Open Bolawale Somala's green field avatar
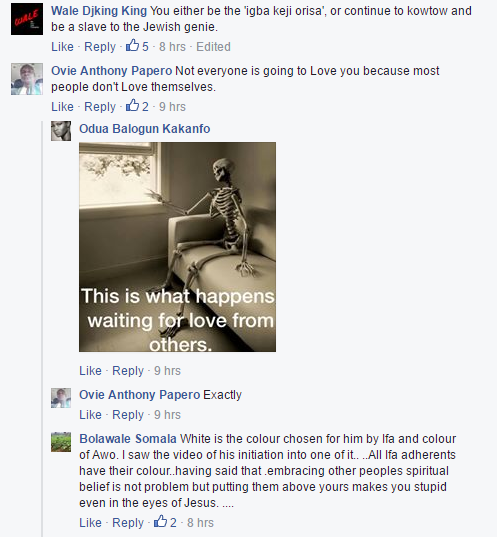Screen dimensions: 497x537 coord(61,442)
